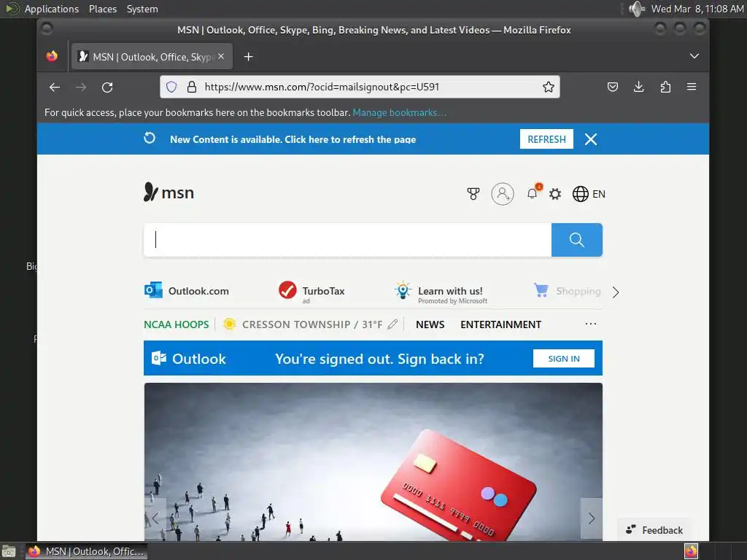The height and width of the screenshot is (560, 747).
Task: Click the show desktop icon
Action: point(9,552)
